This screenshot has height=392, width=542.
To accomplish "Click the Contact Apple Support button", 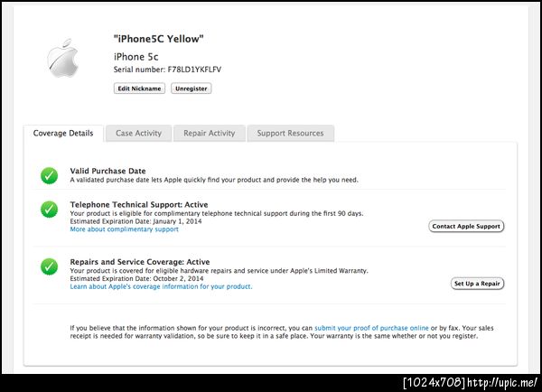I will [x=466, y=227].
